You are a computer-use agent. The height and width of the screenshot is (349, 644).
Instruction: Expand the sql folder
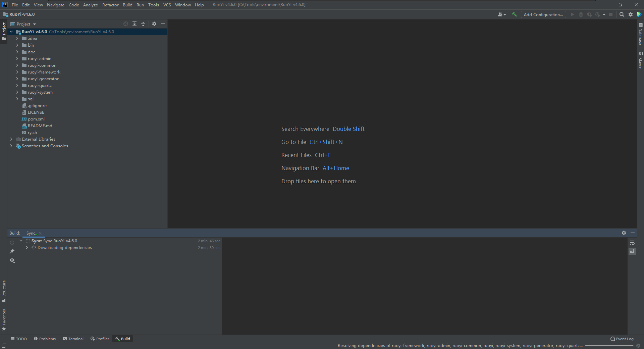tap(17, 99)
